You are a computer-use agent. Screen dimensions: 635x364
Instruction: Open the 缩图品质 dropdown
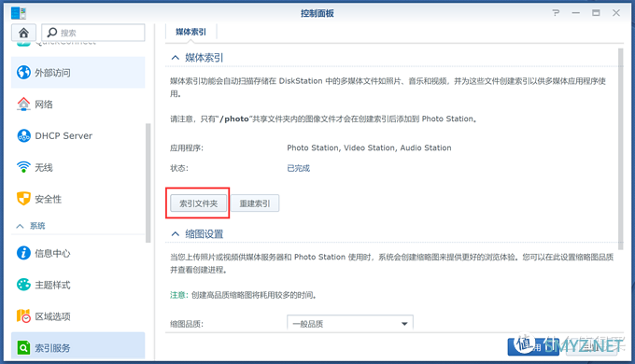350,324
